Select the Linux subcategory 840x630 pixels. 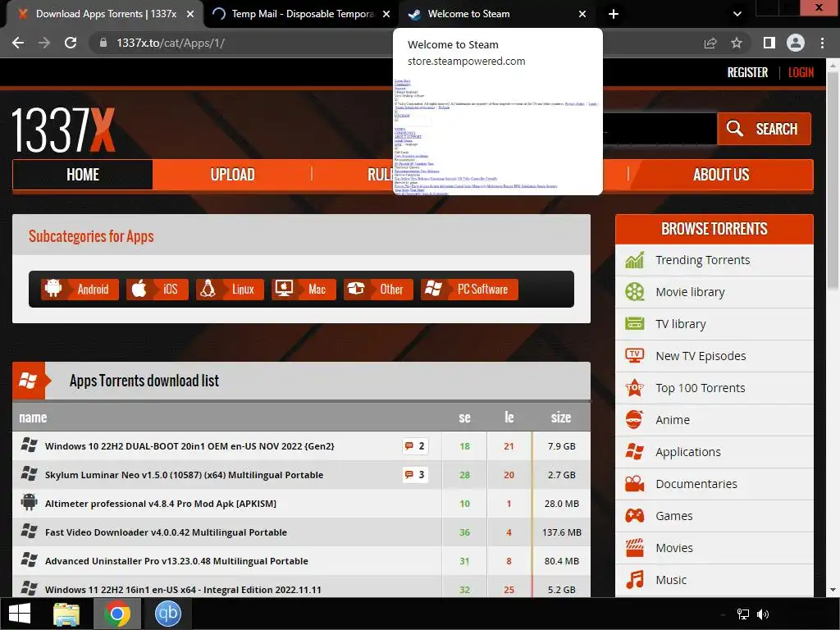pyautogui.click(x=230, y=290)
